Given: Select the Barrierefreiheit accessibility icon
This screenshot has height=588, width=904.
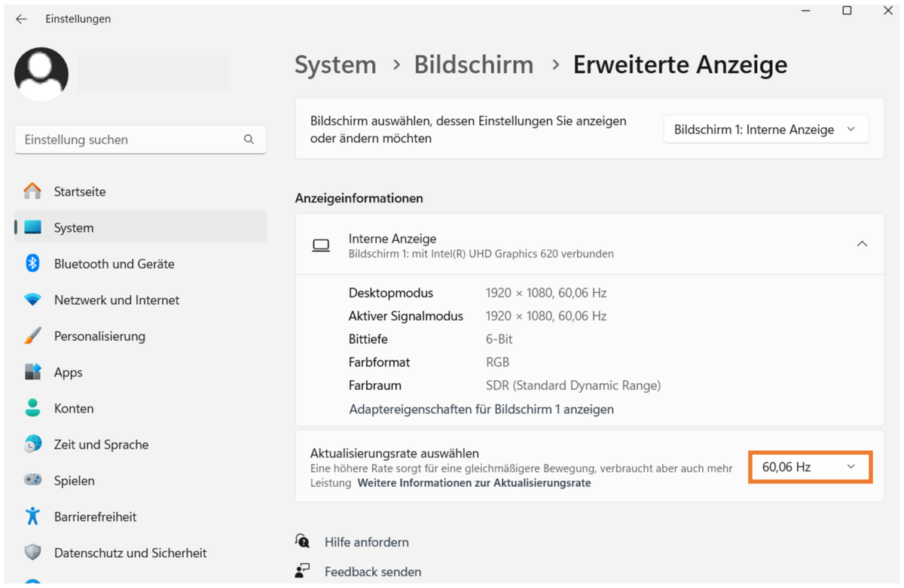Looking at the screenshot, I should click(x=32, y=516).
